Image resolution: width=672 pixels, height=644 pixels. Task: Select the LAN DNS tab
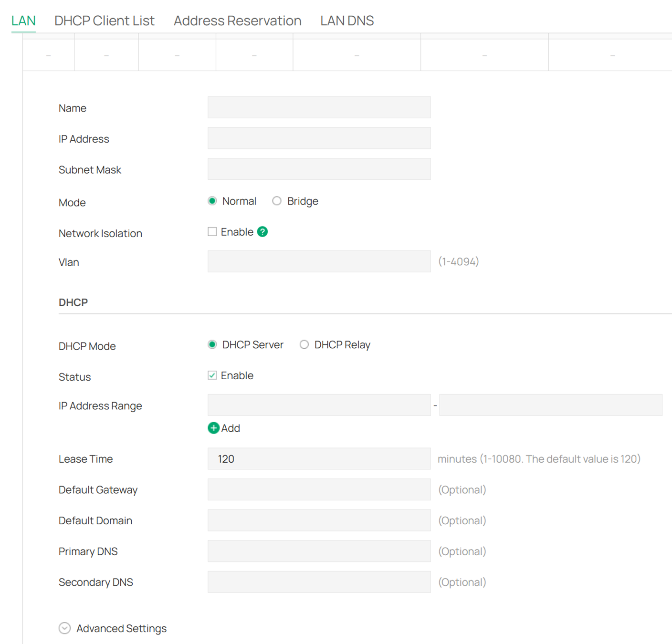(347, 21)
